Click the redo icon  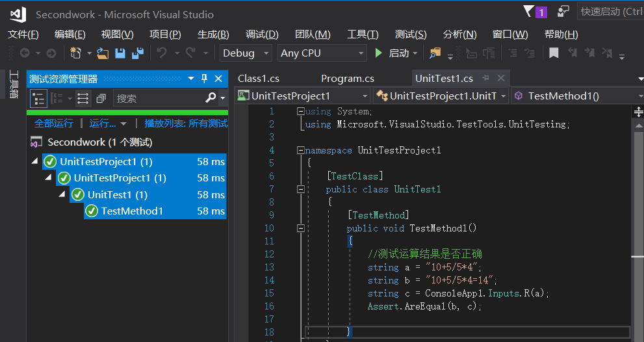click(x=190, y=53)
